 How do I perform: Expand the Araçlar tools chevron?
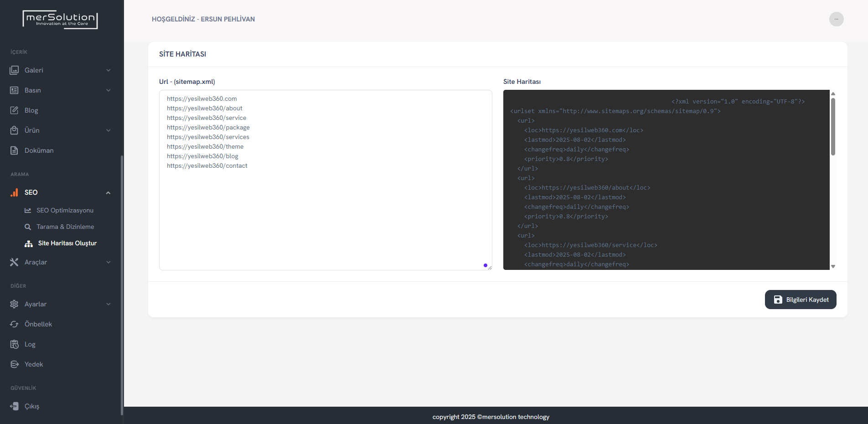108,262
